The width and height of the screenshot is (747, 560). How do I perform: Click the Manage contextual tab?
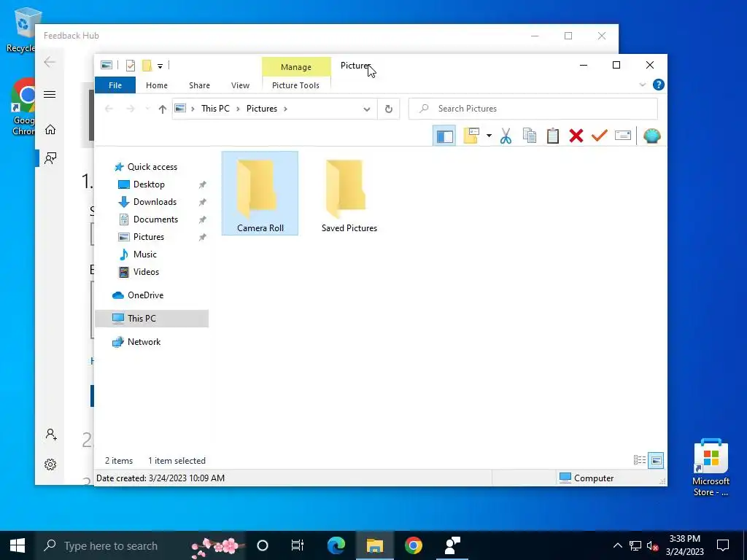296,67
